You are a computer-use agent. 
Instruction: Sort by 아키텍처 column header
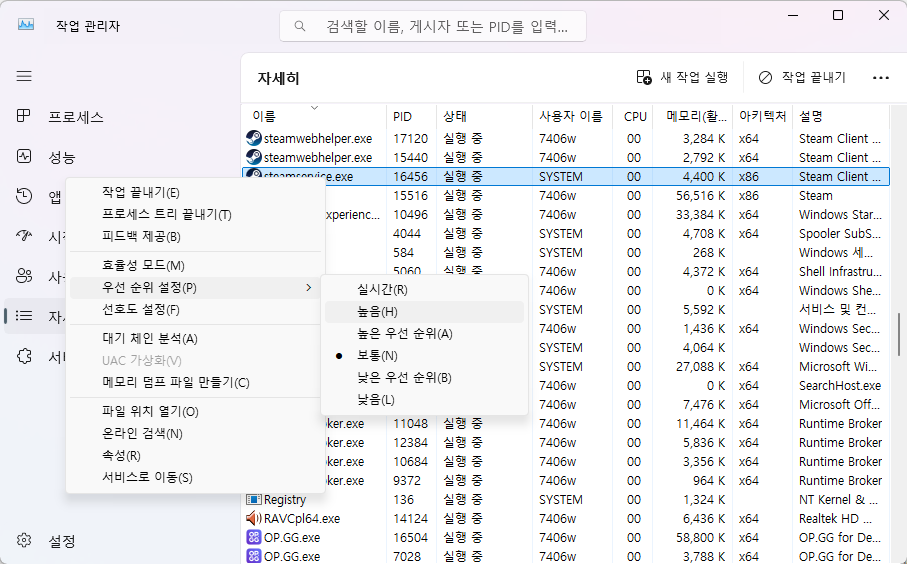(x=762, y=116)
